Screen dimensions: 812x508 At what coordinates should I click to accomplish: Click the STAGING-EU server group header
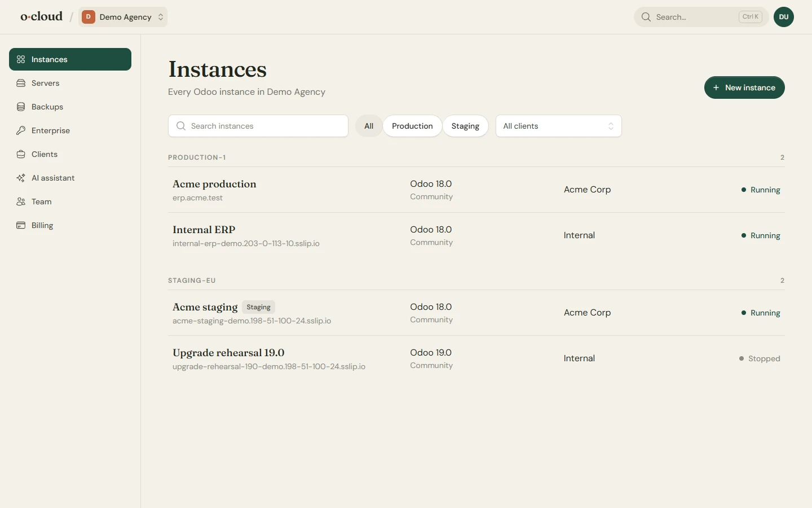point(192,281)
